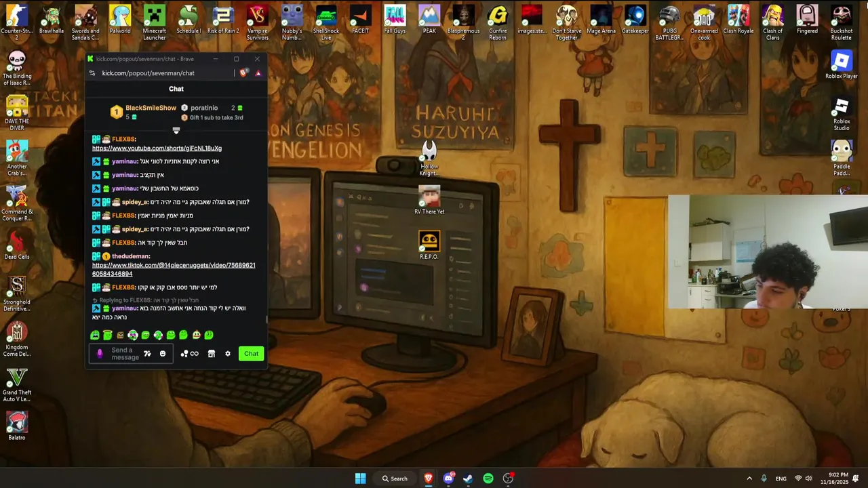Open the youtube.com shorts link in chat

coord(157,148)
